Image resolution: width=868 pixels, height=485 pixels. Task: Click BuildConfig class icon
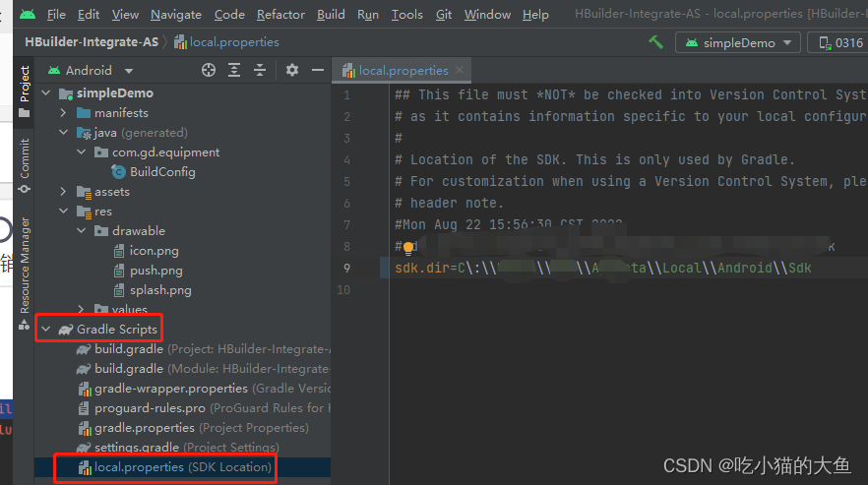click(118, 172)
